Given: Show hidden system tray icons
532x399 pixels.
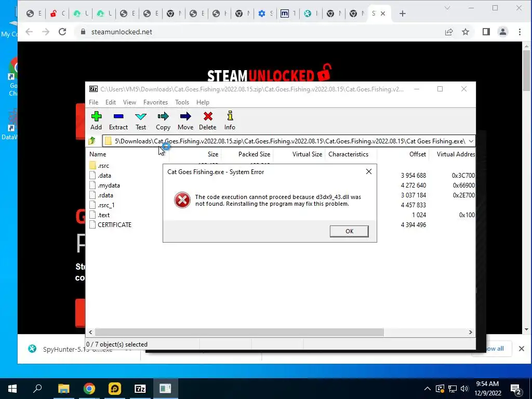Looking at the screenshot, I should tap(428, 389).
